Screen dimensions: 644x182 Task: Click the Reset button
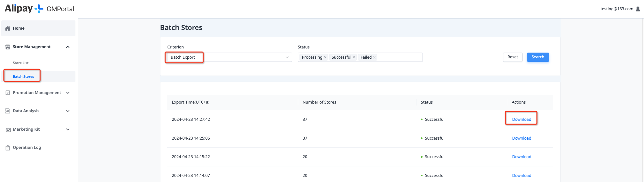coord(512,57)
